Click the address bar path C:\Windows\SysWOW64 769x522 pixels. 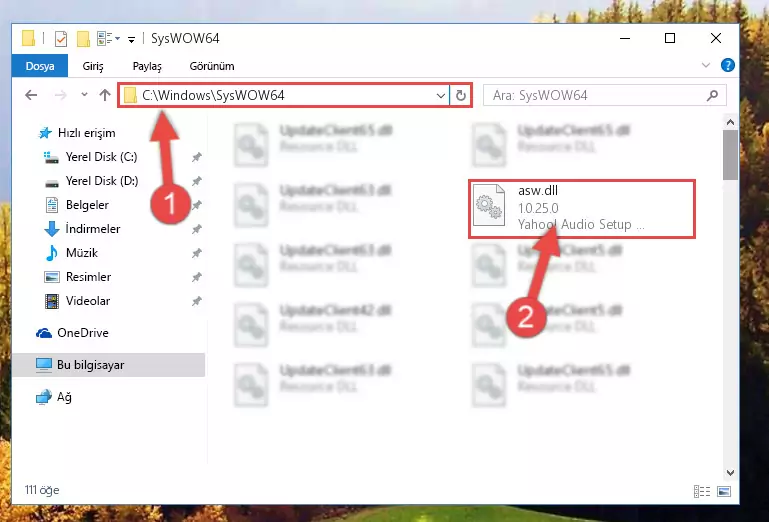tap(213, 95)
